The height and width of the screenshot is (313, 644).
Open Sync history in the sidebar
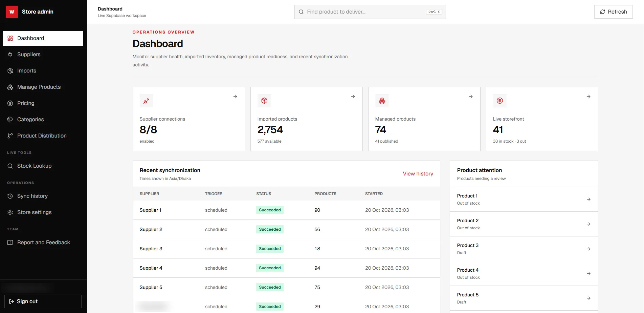pos(43,196)
